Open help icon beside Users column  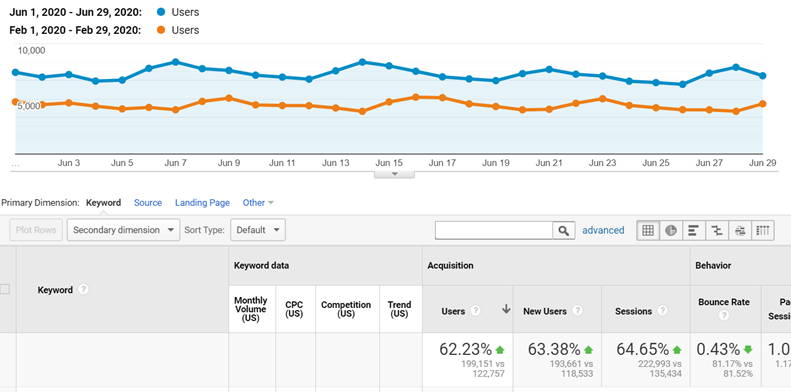tap(475, 311)
